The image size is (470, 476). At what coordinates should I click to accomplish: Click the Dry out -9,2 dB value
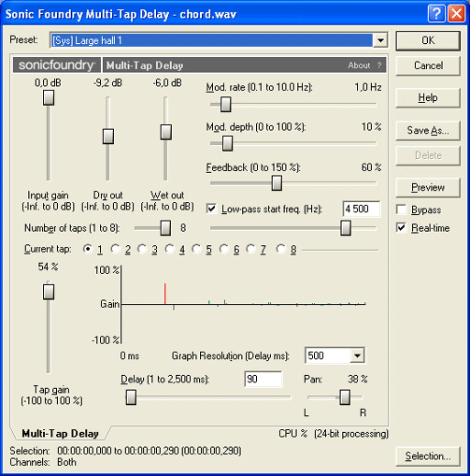point(107,83)
